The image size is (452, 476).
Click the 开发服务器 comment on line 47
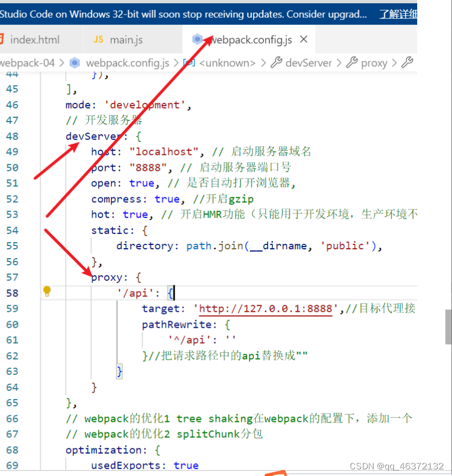pyautogui.click(x=104, y=120)
